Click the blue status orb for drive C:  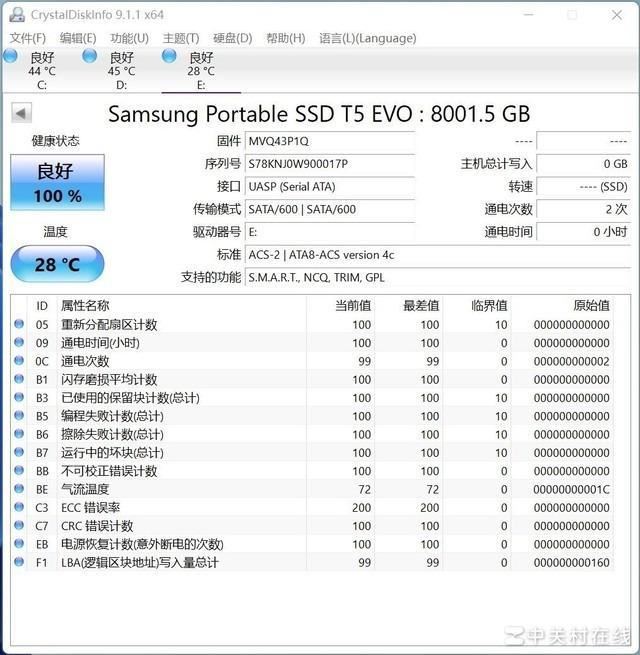pyautogui.click(x=10, y=56)
